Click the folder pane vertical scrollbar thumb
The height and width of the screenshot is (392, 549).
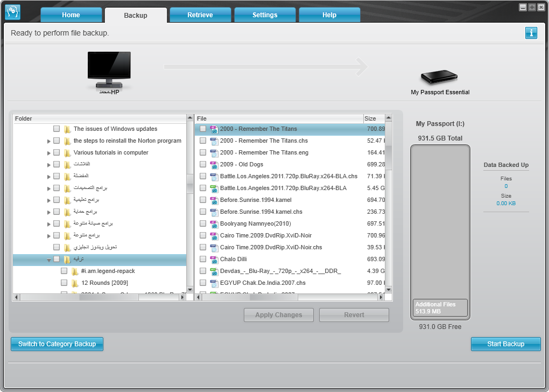pyautogui.click(x=190, y=184)
